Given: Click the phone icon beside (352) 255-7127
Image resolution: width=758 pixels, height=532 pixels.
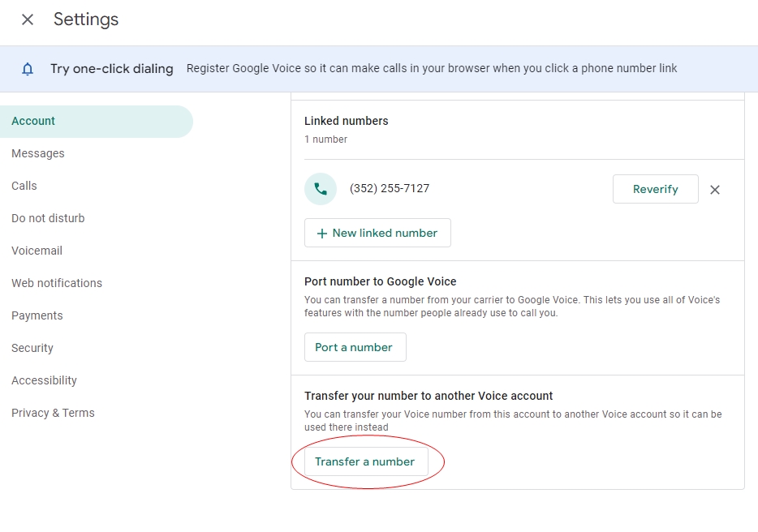Looking at the screenshot, I should [x=320, y=188].
